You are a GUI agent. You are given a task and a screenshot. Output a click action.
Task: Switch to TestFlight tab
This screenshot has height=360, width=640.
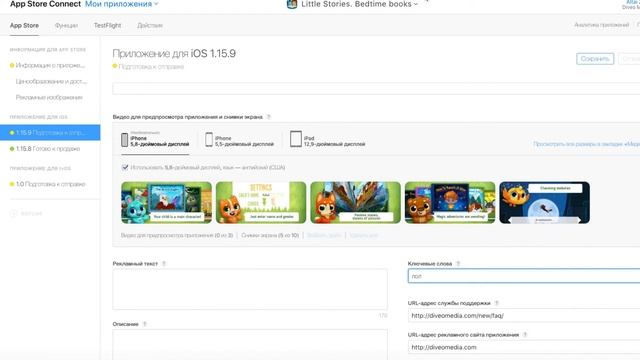(x=107, y=25)
